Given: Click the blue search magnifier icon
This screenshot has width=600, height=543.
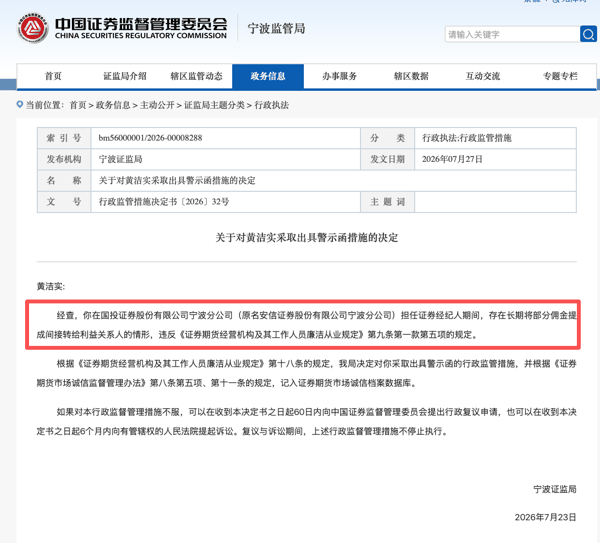Looking at the screenshot, I should [x=588, y=34].
